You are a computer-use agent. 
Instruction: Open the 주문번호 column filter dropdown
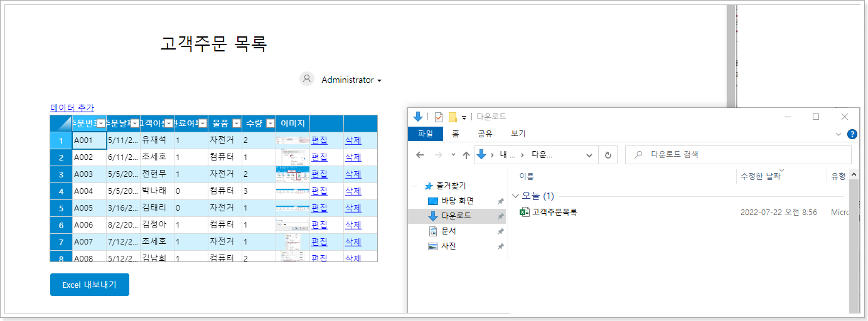[100, 124]
